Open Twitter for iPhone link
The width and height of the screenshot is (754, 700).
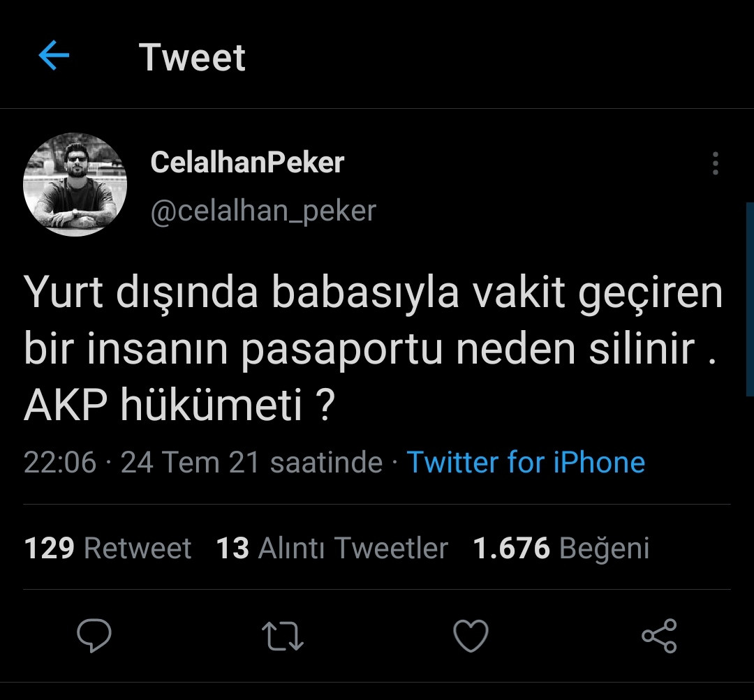pyautogui.click(x=526, y=461)
